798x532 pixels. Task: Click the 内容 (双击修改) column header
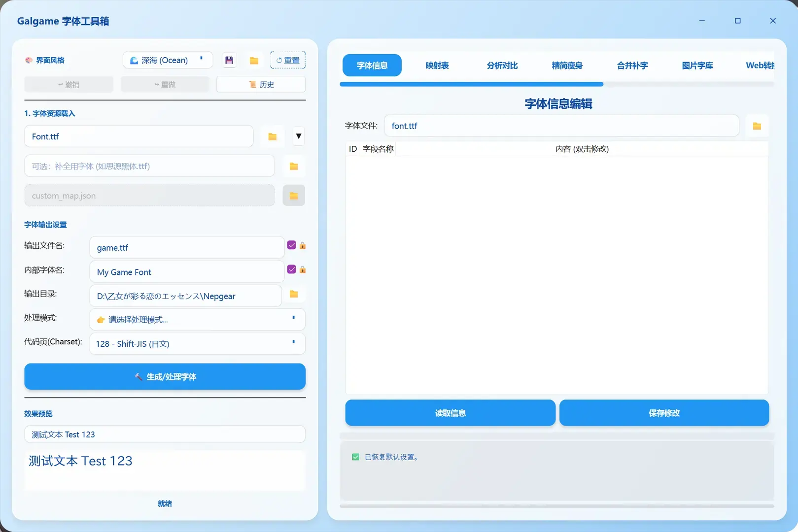click(x=582, y=149)
